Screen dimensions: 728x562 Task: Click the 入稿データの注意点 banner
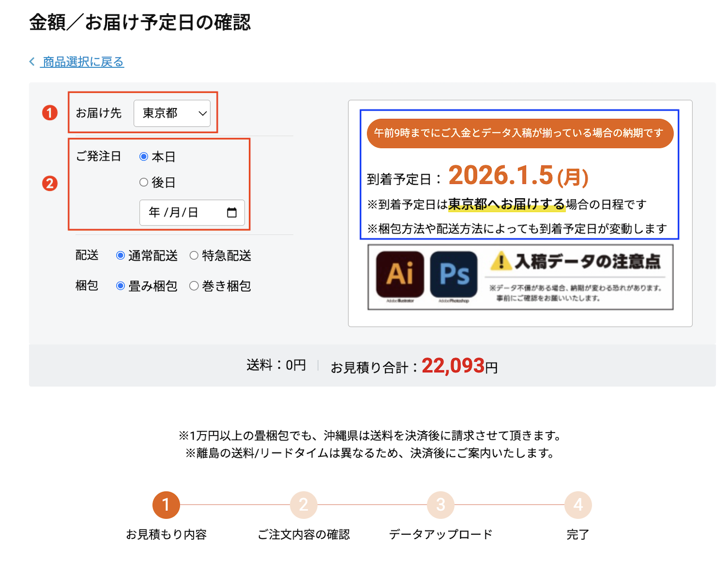click(520, 278)
